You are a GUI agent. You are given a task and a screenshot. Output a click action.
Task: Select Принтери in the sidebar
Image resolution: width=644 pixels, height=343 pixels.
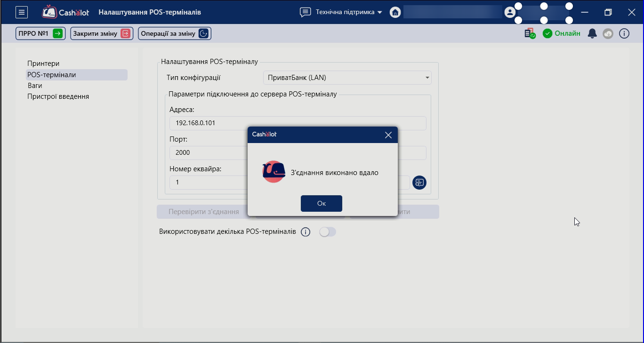pos(43,64)
